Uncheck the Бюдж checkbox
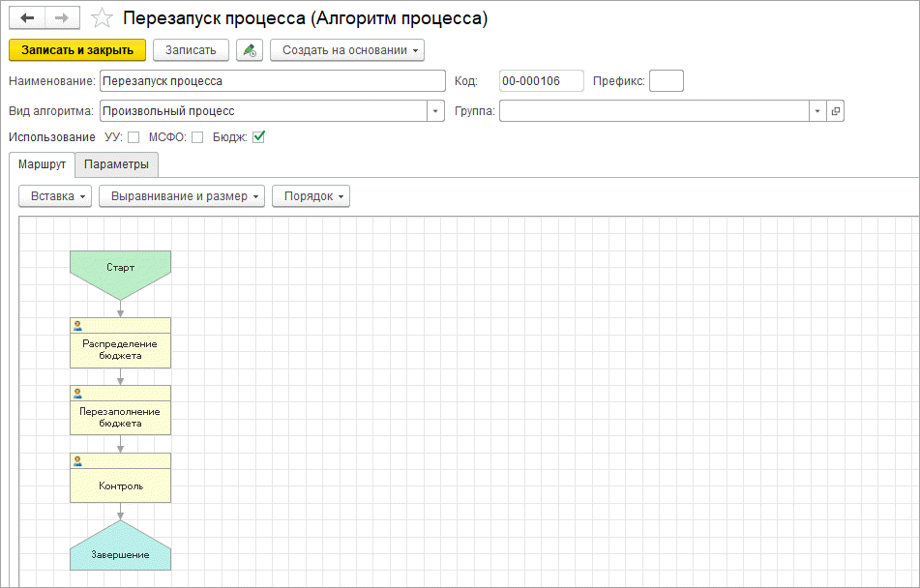The image size is (920, 588). [x=258, y=137]
